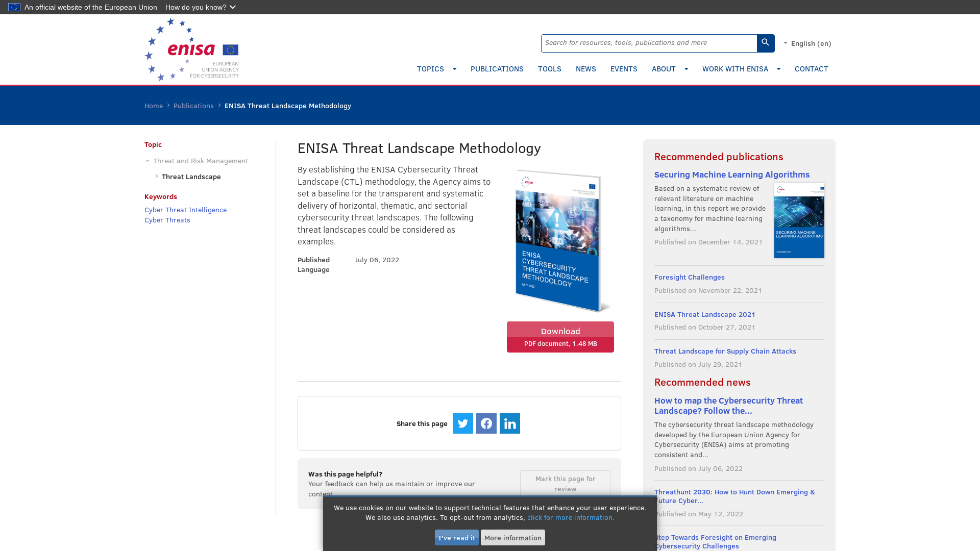Share page on Facebook
This screenshot has height=551, width=980.
click(486, 423)
